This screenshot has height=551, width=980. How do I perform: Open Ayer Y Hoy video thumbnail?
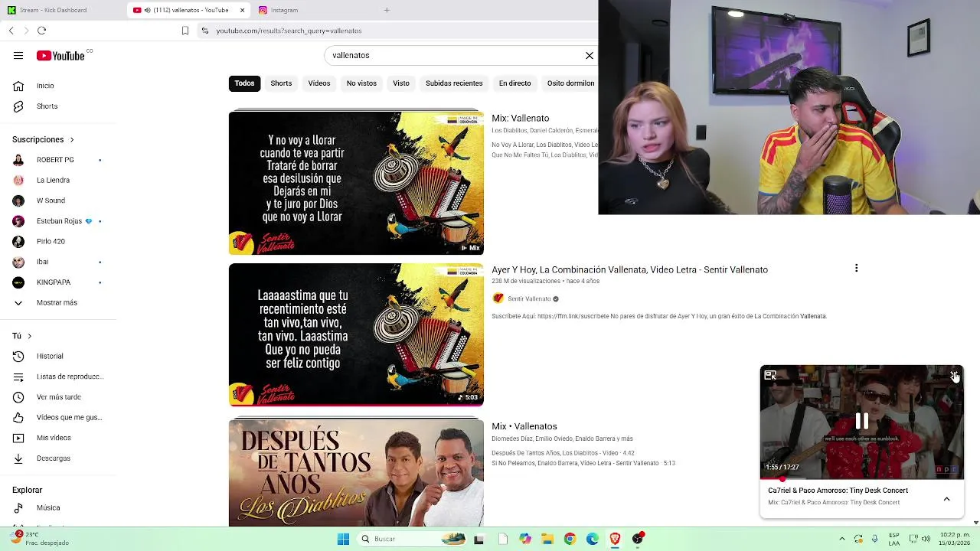(356, 334)
